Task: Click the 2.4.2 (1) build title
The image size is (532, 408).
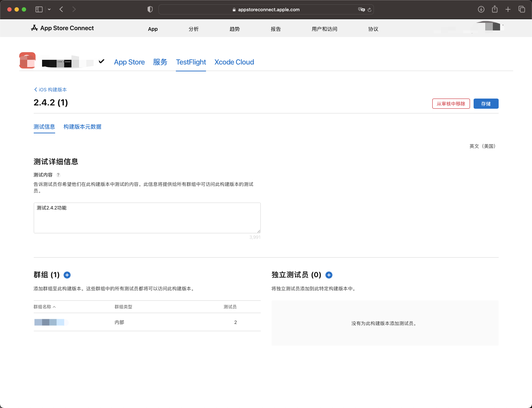Action: pos(51,103)
